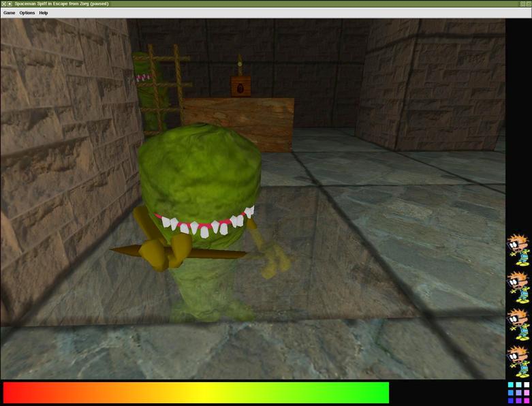This screenshot has height=406, width=532.
Task: Select the light pink inventory square
Action: tap(527, 393)
